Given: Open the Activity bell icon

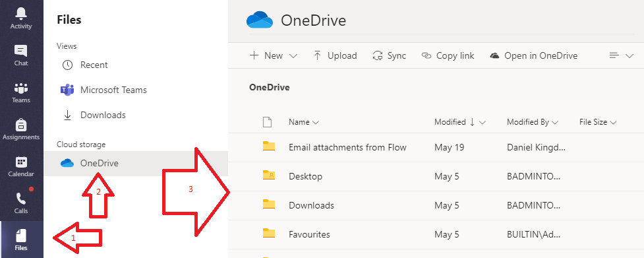Looking at the screenshot, I should 21,14.
